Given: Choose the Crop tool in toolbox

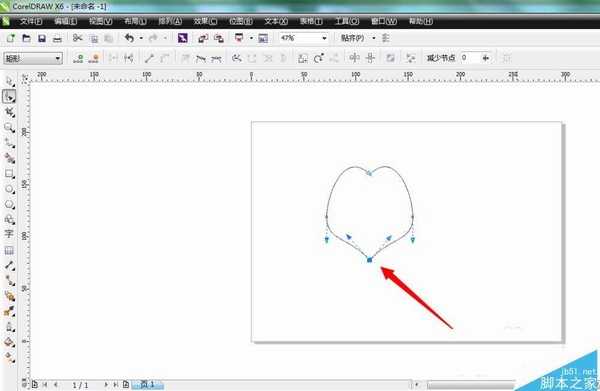Looking at the screenshot, I should 9,112.
